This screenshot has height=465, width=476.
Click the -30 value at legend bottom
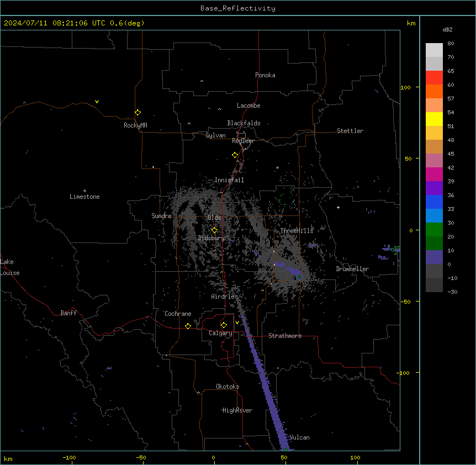click(452, 292)
